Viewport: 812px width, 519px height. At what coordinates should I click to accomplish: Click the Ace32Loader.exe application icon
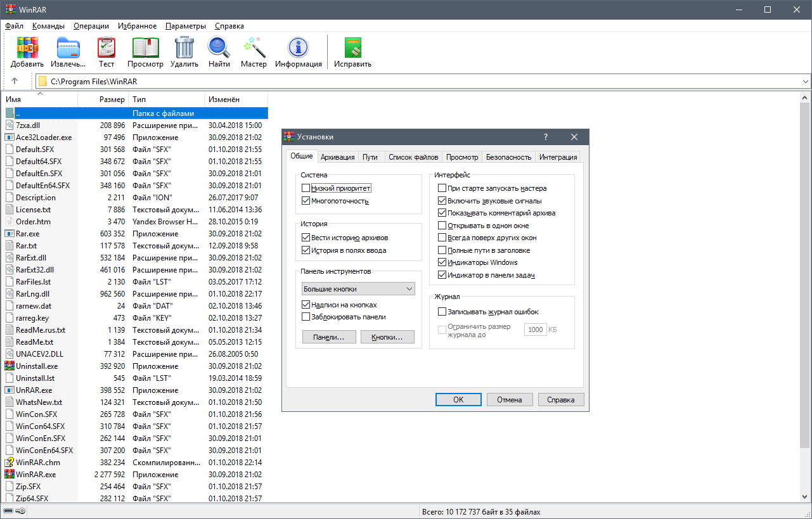coord(10,137)
